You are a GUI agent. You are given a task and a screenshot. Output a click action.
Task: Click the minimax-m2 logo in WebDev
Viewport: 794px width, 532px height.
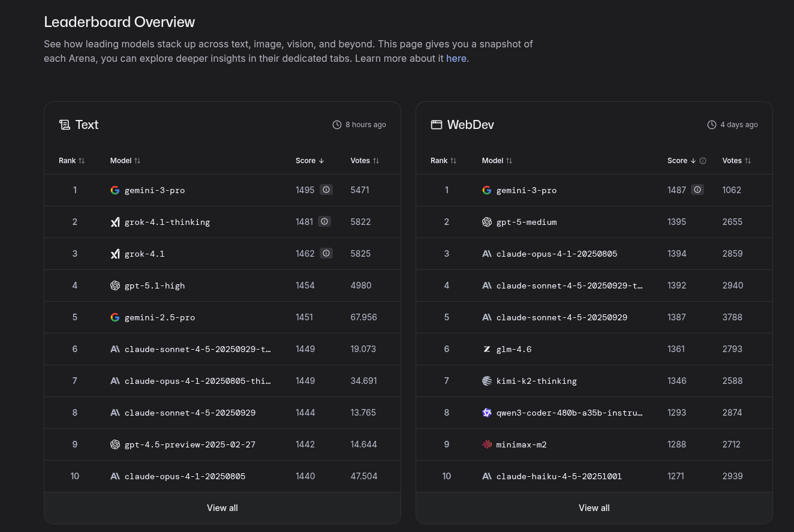pos(487,444)
